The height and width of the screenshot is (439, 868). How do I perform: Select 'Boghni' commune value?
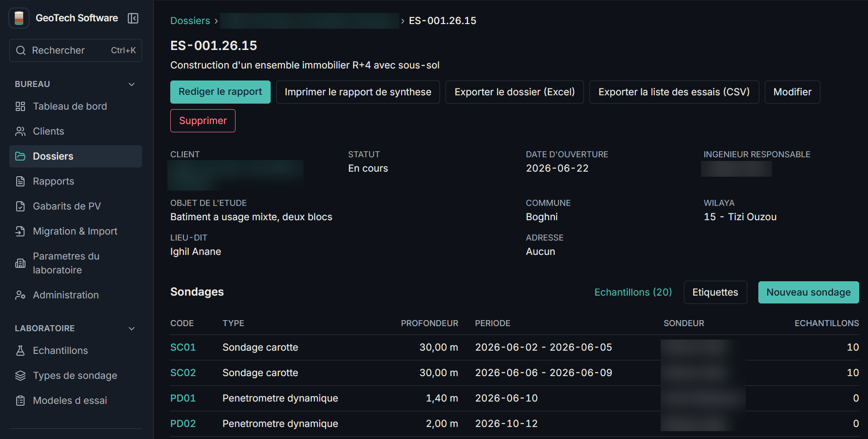point(542,217)
